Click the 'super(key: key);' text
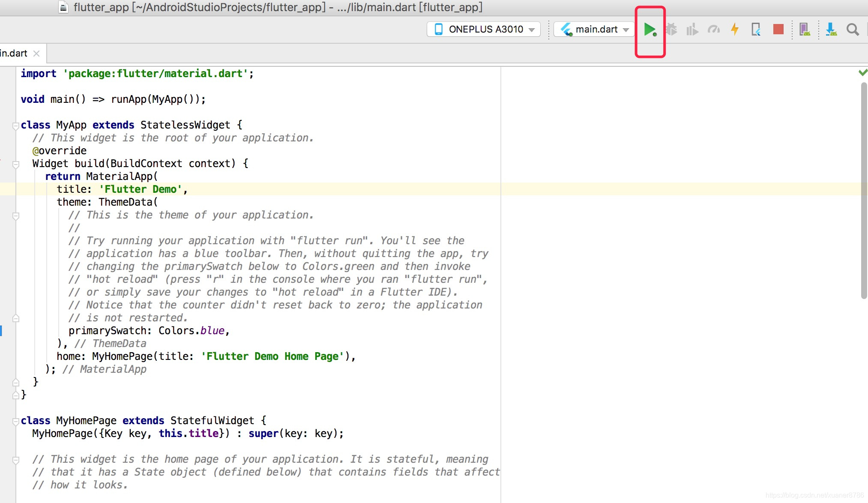868x503 pixels. click(296, 434)
